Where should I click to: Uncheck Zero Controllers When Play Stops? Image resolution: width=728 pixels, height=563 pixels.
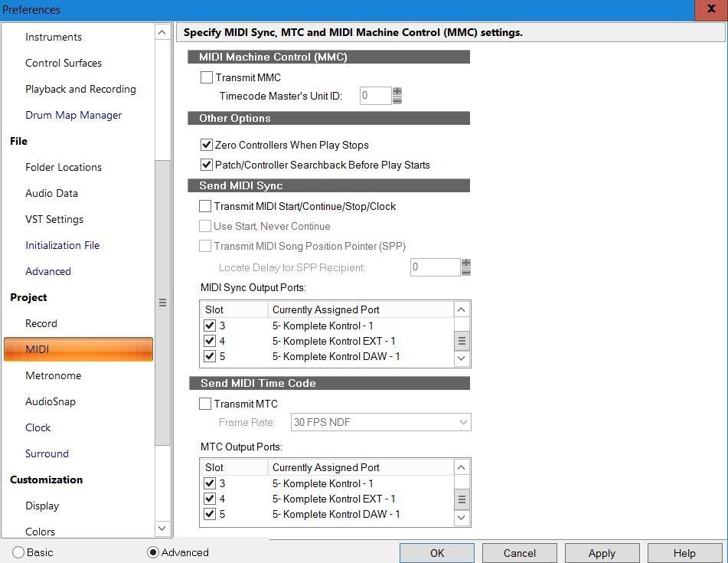pos(206,145)
